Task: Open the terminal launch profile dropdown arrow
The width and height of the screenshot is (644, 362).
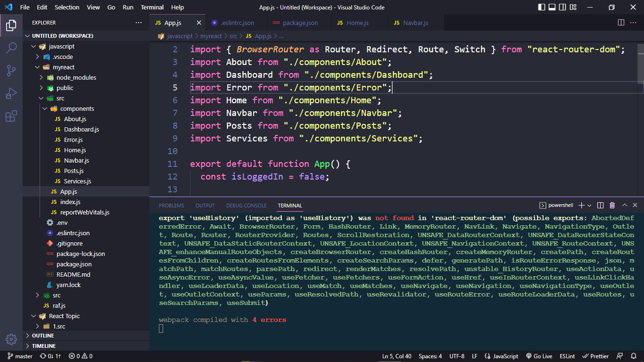Action: 590,206
